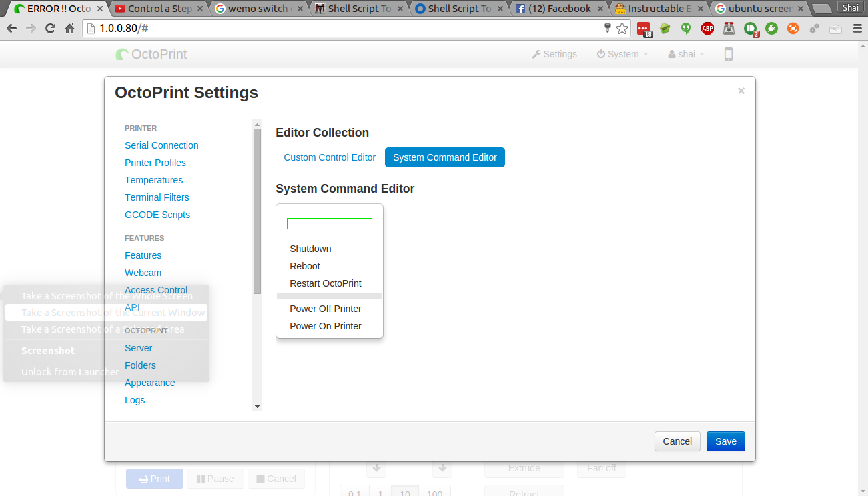This screenshot has width=868, height=496.
Task: Open the System dropdown in the navbar
Action: (622, 54)
